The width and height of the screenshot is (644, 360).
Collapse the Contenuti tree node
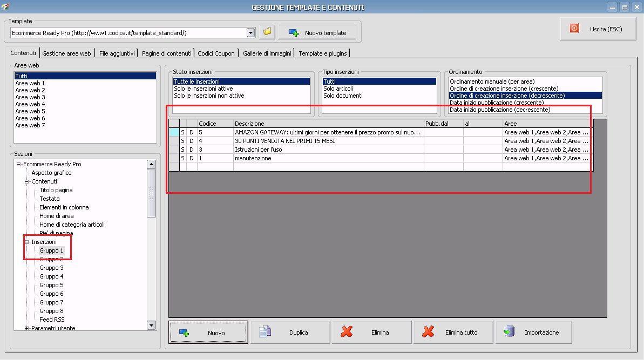click(x=26, y=181)
